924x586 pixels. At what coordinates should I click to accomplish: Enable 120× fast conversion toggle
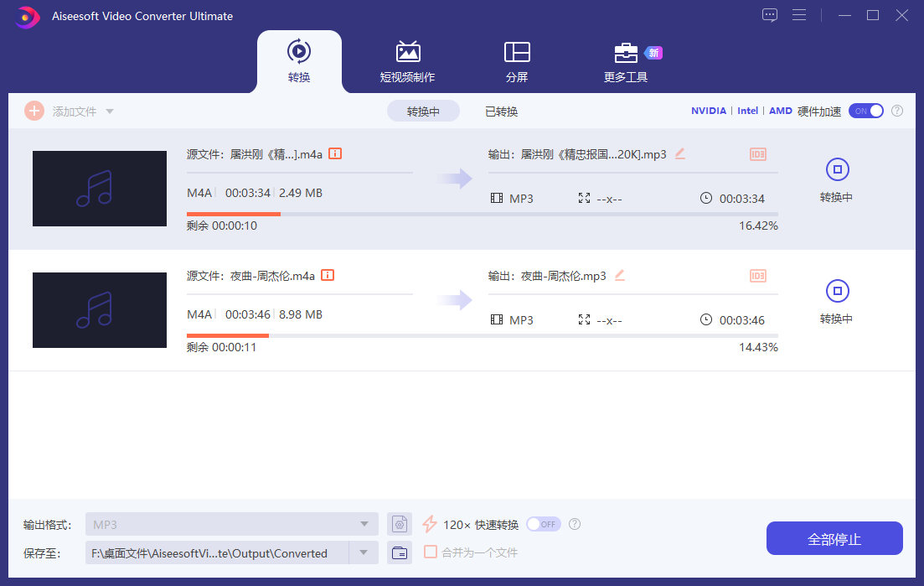tap(543, 524)
